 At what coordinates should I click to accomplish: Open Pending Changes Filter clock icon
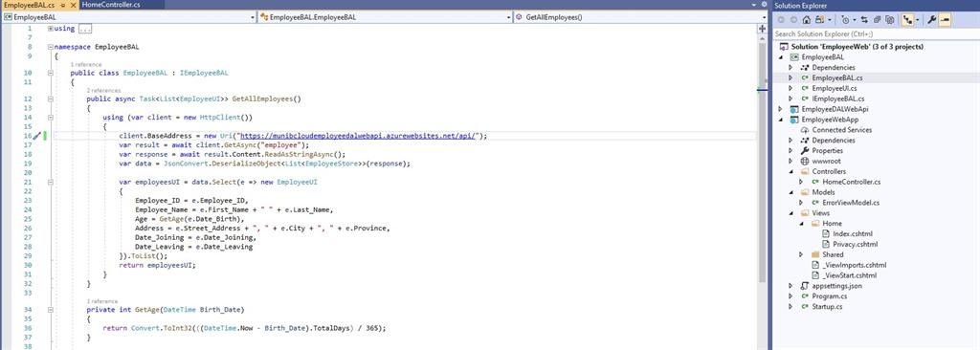point(845,20)
